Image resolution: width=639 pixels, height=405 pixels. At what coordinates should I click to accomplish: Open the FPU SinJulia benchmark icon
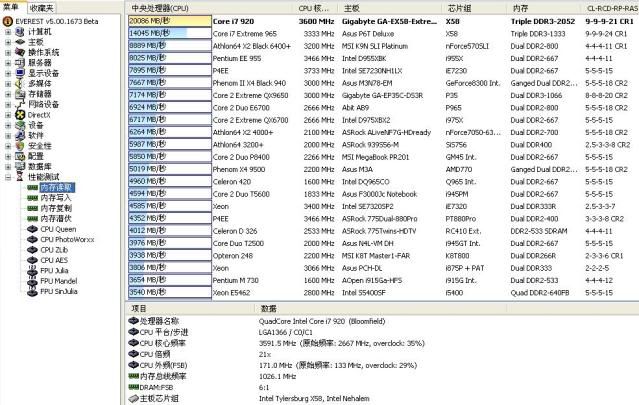(x=33, y=291)
